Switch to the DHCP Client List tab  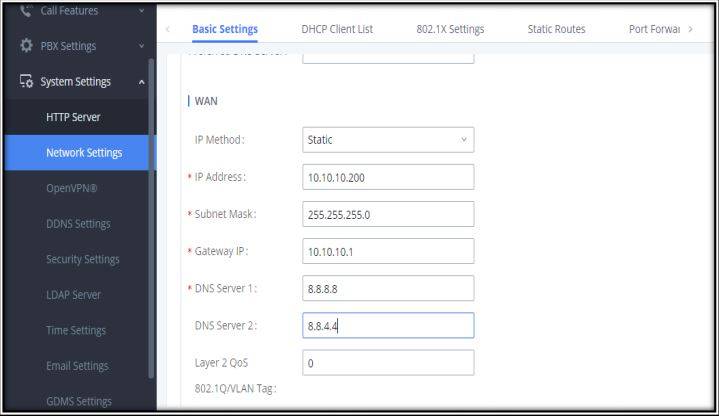click(337, 29)
